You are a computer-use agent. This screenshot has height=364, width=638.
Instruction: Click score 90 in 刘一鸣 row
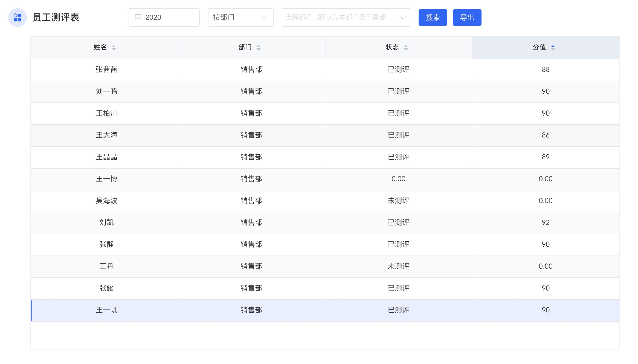pyautogui.click(x=546, y=91)
